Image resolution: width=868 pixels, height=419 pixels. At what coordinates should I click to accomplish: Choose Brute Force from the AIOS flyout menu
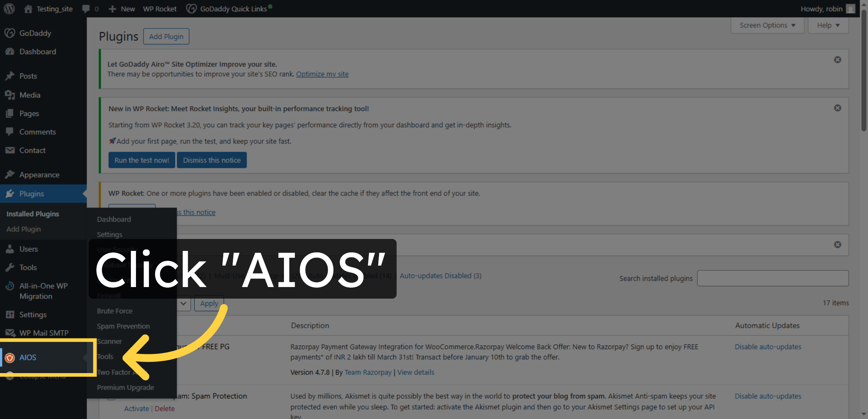click(114, 311)
